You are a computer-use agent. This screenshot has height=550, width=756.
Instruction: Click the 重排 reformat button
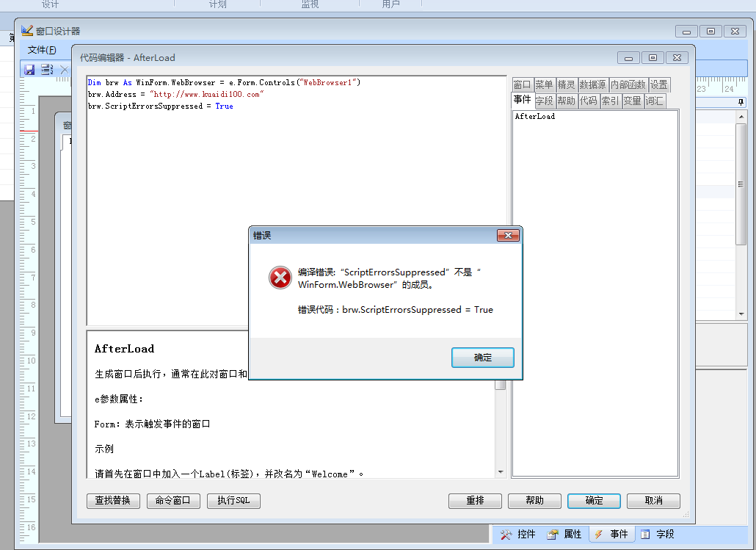(x=475, y=501)
